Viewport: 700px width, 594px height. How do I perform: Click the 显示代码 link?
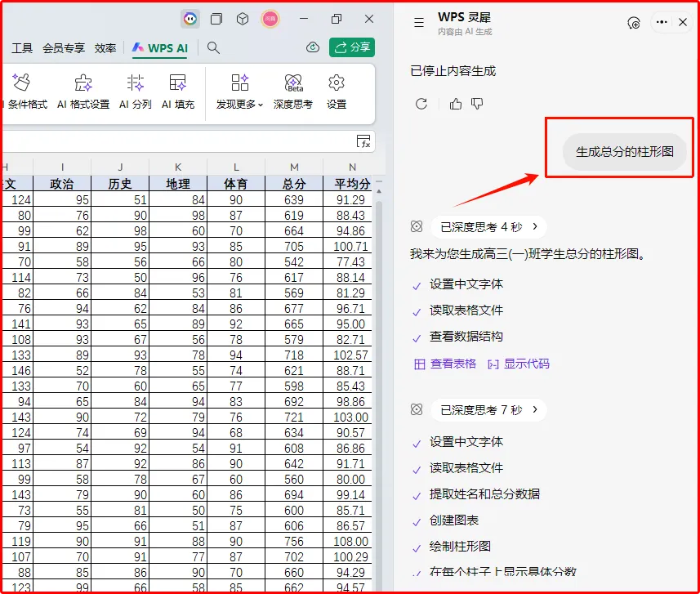click(519, 364)
